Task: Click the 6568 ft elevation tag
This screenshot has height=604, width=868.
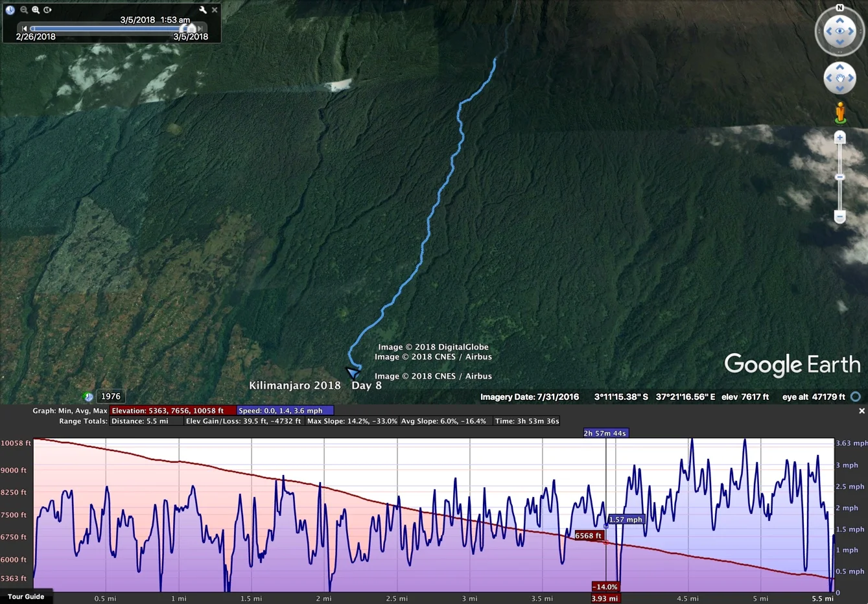Action: coord(589,536)
